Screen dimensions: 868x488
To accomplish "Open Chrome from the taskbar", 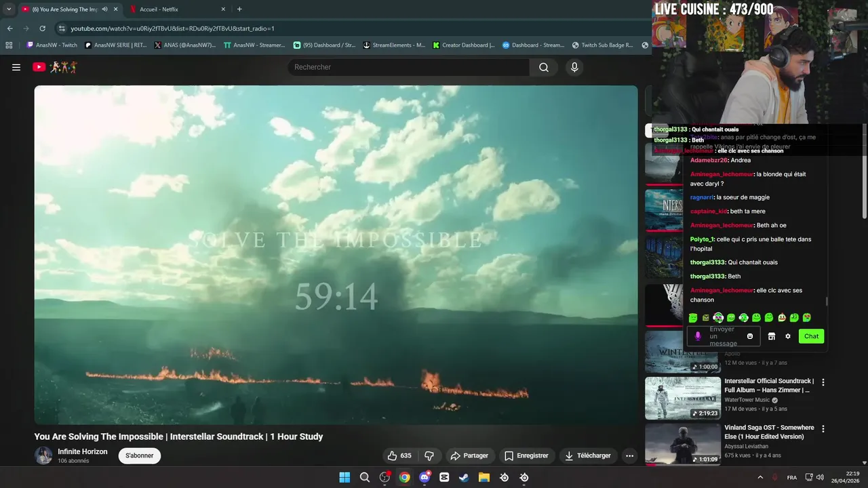I will pos(404,477).
